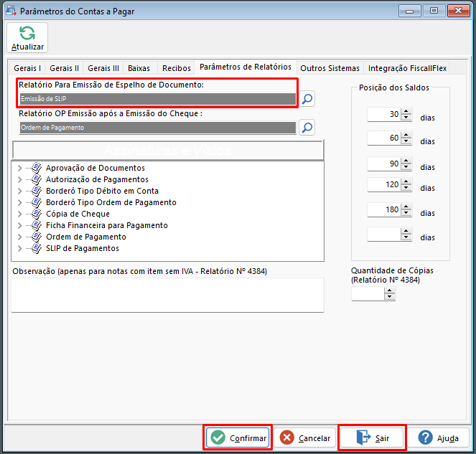476x454 pixels.
Task: Click the Confirmar button
Action: coord(238,438)
